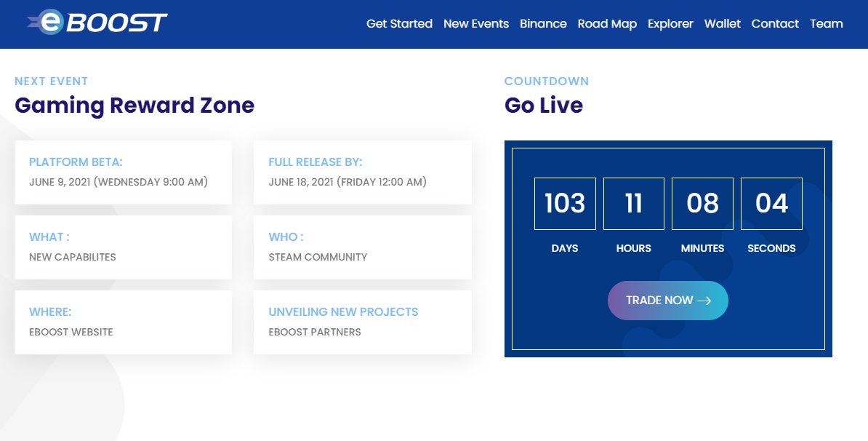Select Road Map in navigation
Image resolution: width=868 pixels, height=441 pixels.
(607, 24)
